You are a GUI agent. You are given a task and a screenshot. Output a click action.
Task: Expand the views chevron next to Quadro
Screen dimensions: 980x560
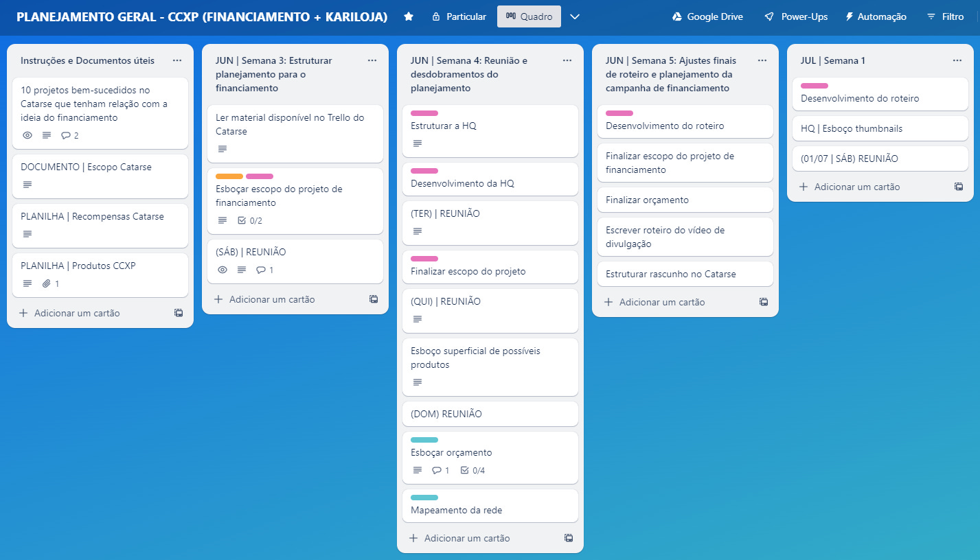576,16
